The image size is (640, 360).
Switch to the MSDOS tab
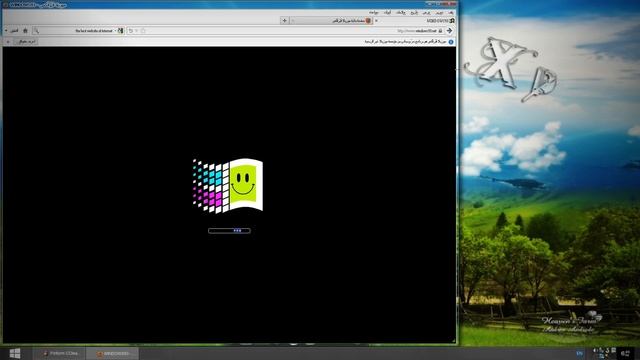pyautogui.click(x=441, y=20)
